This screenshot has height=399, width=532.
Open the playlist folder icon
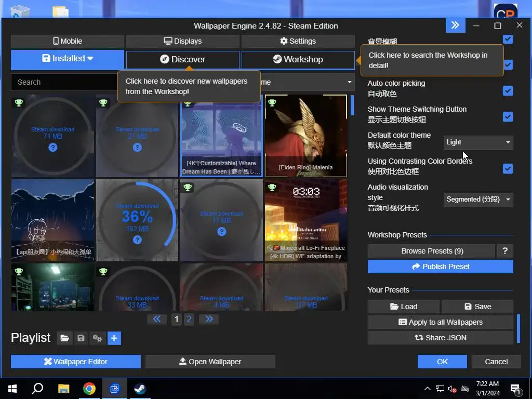click(x=64, y=338)
